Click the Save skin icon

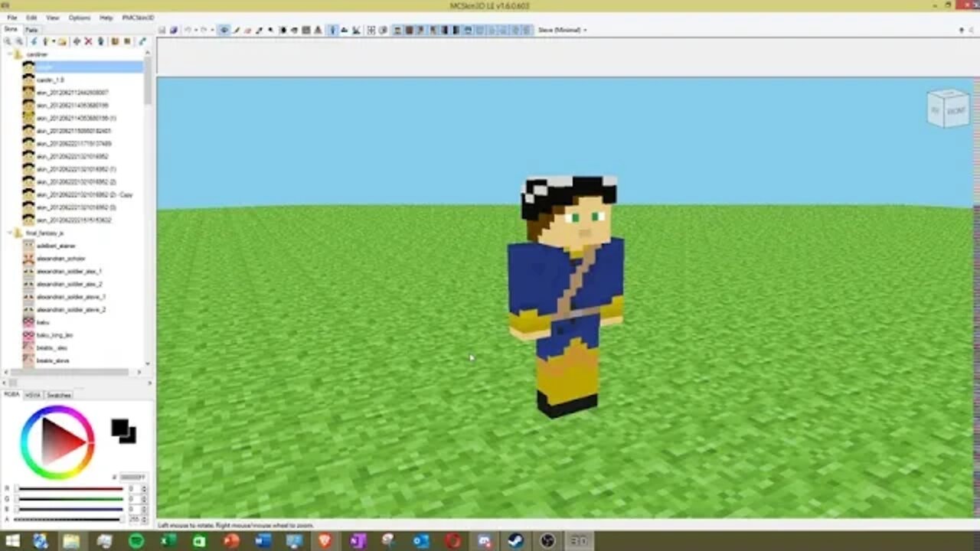pyautogui.click(x=162, y=30)
